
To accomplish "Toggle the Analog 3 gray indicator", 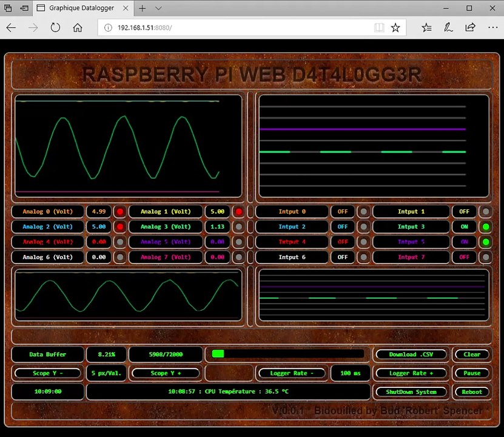I will [x=239, y=227].
